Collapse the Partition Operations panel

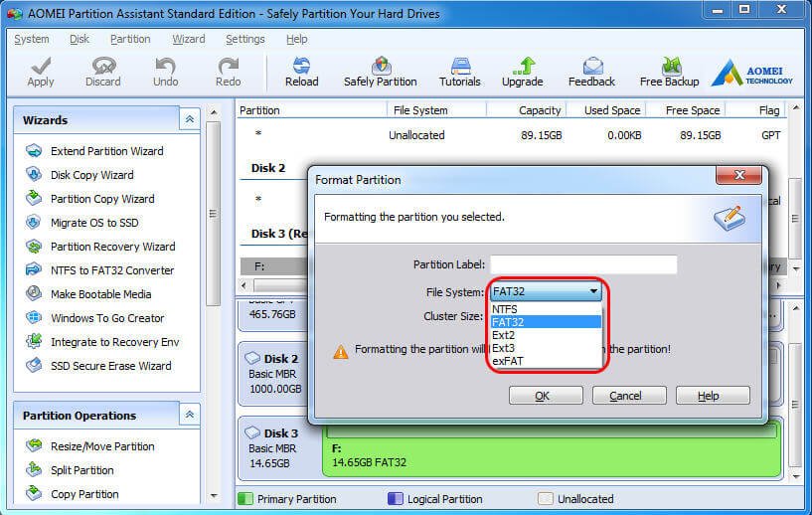190,415
